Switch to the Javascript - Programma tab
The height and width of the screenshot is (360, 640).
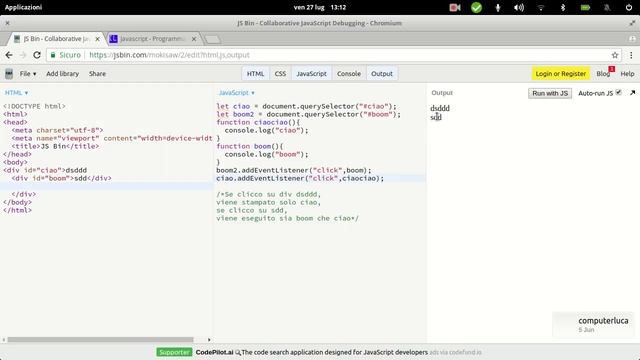click(x=153, y=39)
